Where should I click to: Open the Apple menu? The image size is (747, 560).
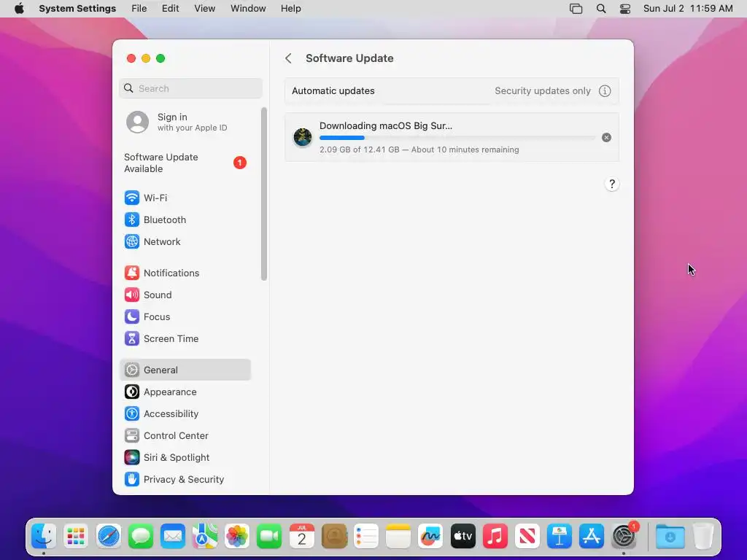19,9
